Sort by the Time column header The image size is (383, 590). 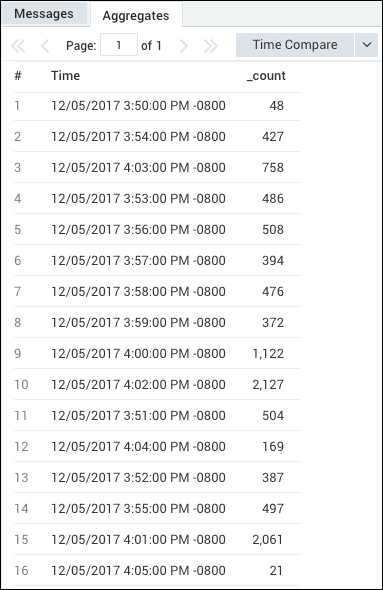[65, 76]
